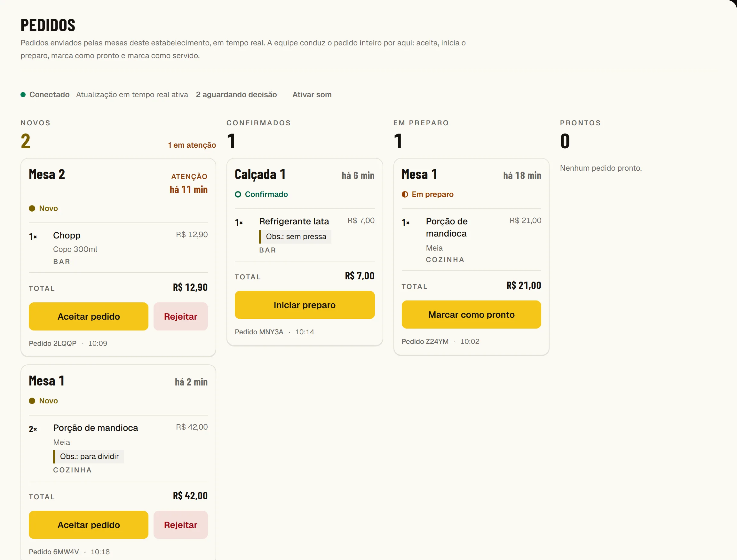Click 'Atualização em tempo real ativa' text
737x560 pixels.
[x=132, y=95]
